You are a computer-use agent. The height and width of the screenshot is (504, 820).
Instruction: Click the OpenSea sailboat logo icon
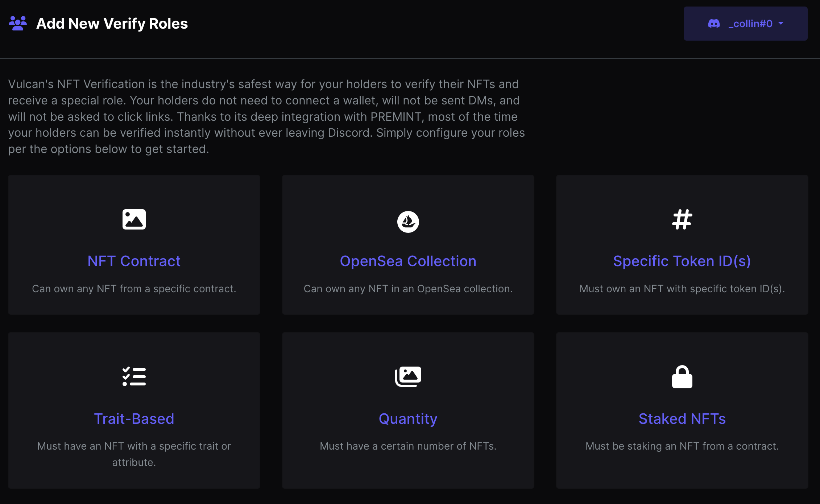(408, 222)
